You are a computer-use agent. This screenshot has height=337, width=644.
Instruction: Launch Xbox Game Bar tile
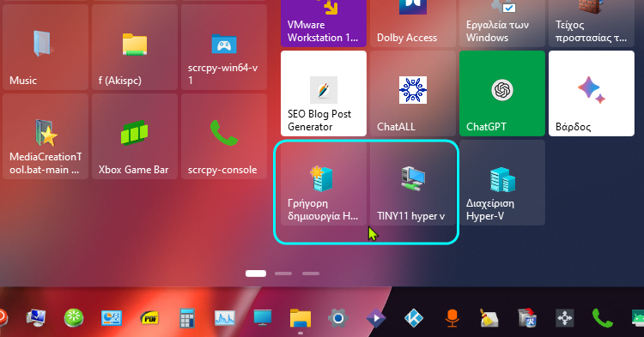[135, 136]
